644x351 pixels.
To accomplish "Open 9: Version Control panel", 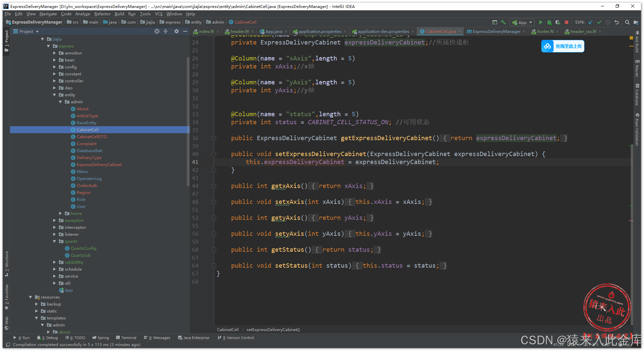I will point(236,338).
